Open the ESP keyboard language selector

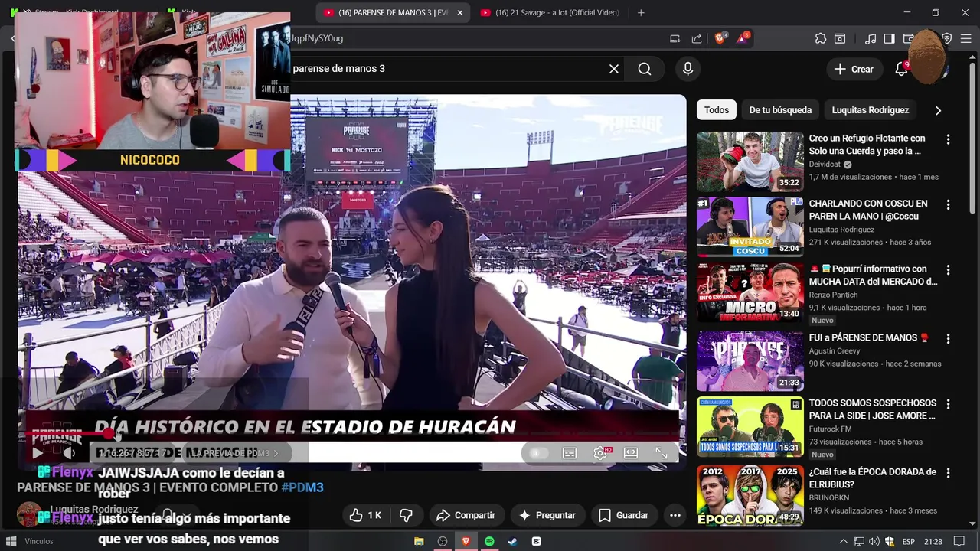pyautogui.click(x=910, y=541)
